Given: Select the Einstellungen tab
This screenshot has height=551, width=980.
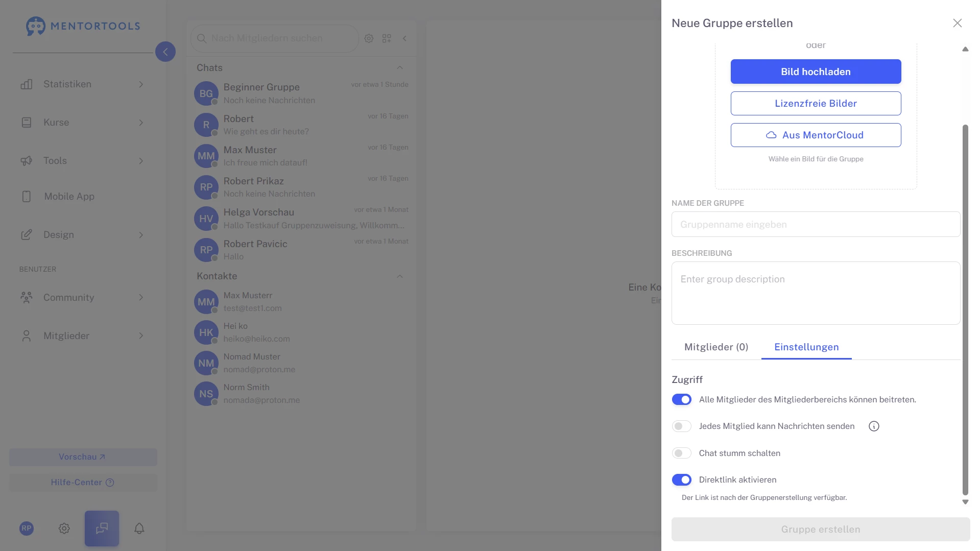Looking at the screenshot, I should 806,347.
